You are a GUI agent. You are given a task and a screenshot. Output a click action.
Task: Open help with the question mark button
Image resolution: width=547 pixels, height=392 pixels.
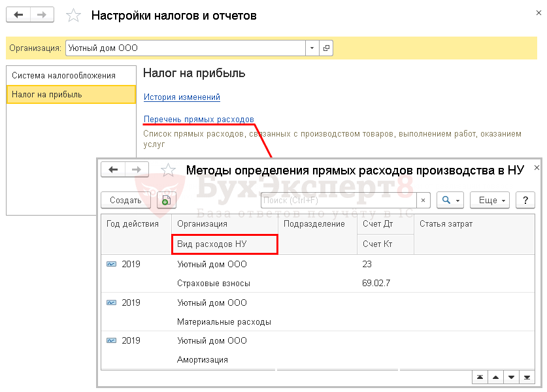pyautogui.click(x=525, y=201)
